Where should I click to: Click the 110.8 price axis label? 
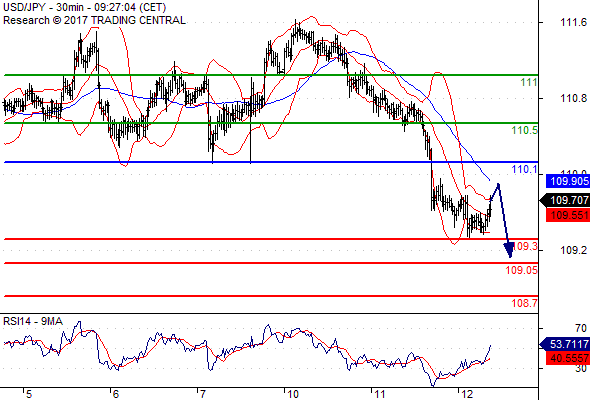[573, 99]
